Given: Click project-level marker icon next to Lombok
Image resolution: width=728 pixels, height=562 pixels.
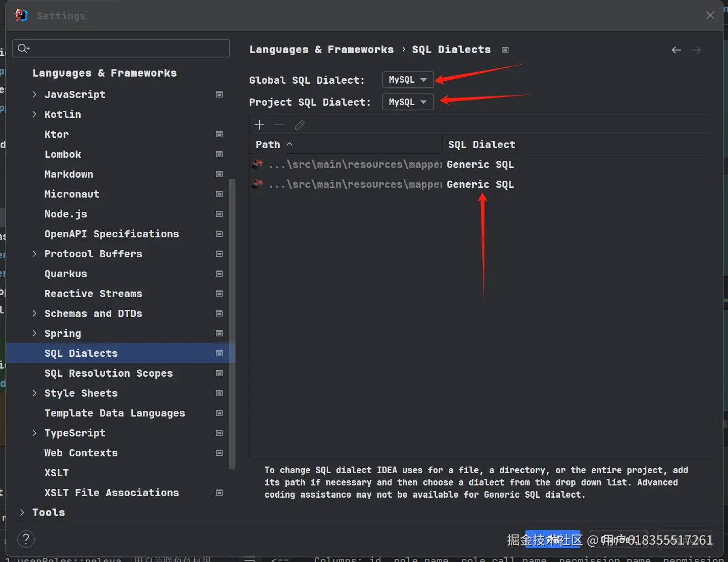Looking at the screenshot, I should click(220, 154).
